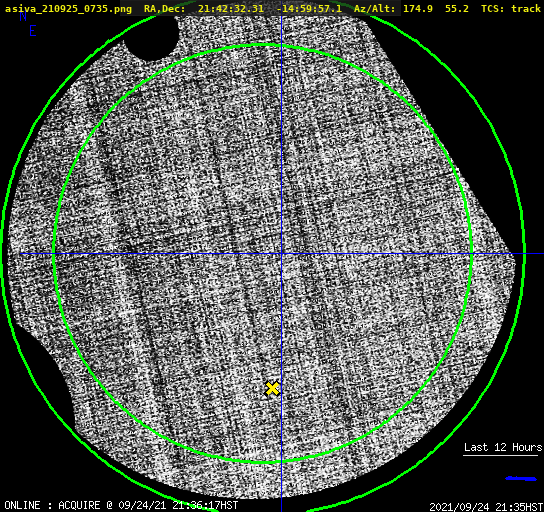Click the inner green circle's top edge
This screenshot has width=544, height=512.
(263, 45)
